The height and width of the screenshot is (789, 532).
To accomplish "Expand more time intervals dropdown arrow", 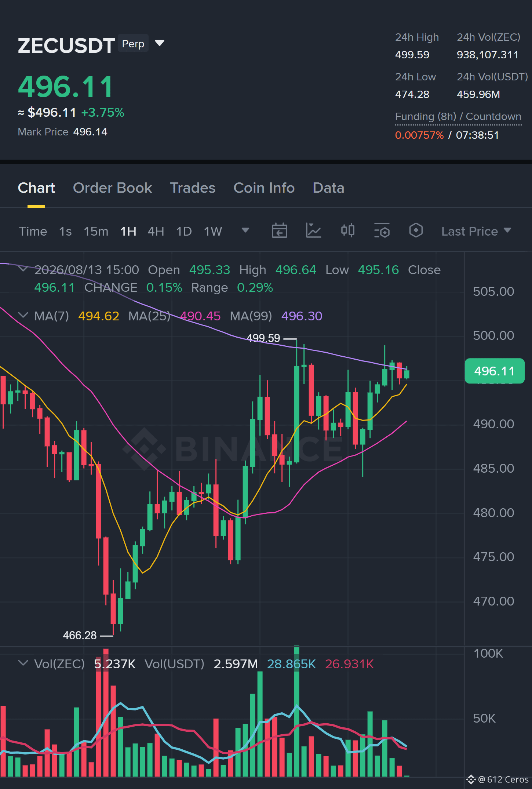I will [x=245, y=230].
